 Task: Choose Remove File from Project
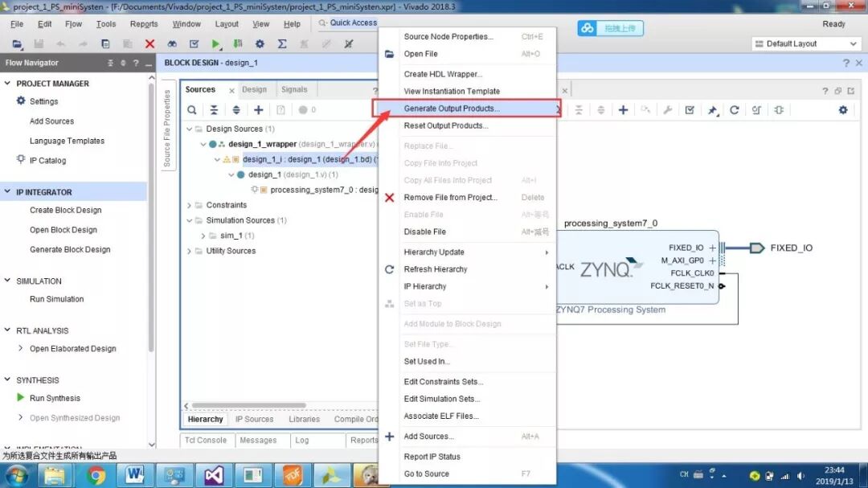tap(467, 198)
